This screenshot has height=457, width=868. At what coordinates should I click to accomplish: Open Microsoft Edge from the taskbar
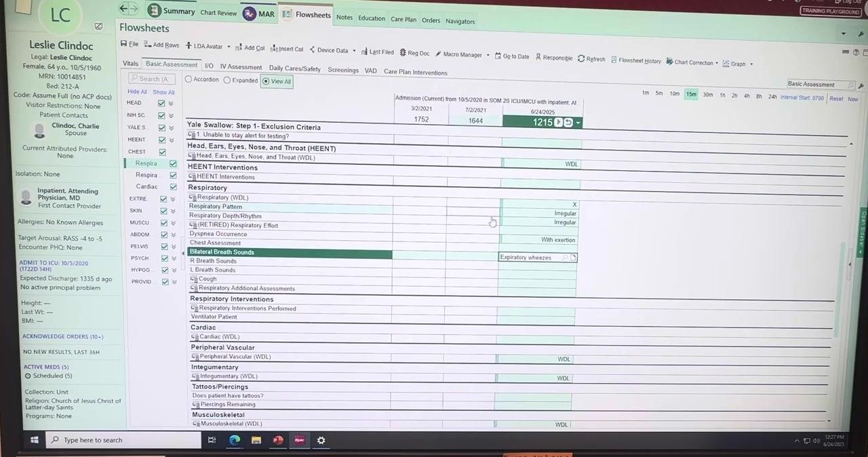[234, 440]
